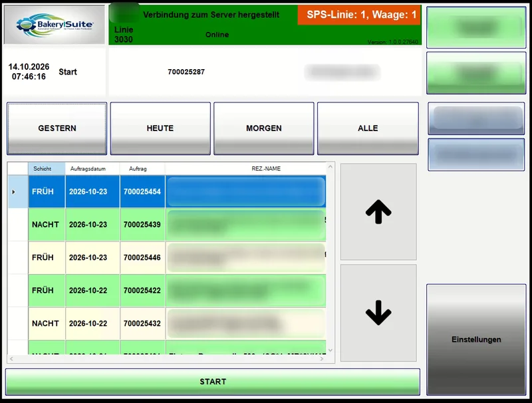Click the lower blurred blue-gray button on the right
This screenshot has width=532, height=403.
pos(476,155)
